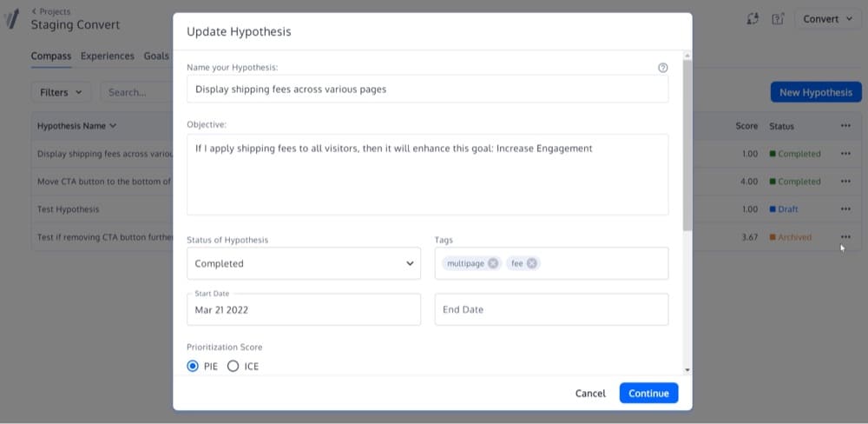The image size is (868, 424).
Task: Click the hypothesis name input field
Action: (427, 89)
